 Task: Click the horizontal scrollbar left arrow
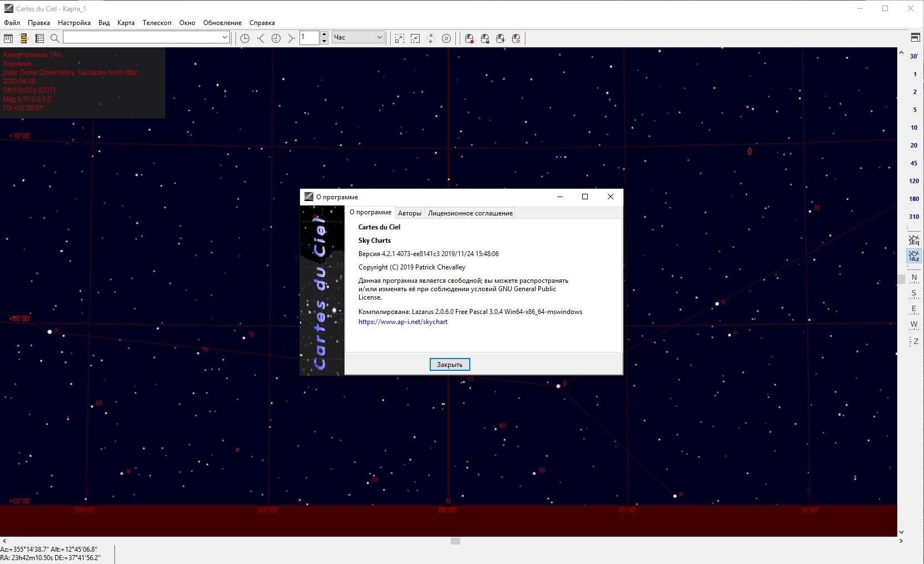click(4, 541)
